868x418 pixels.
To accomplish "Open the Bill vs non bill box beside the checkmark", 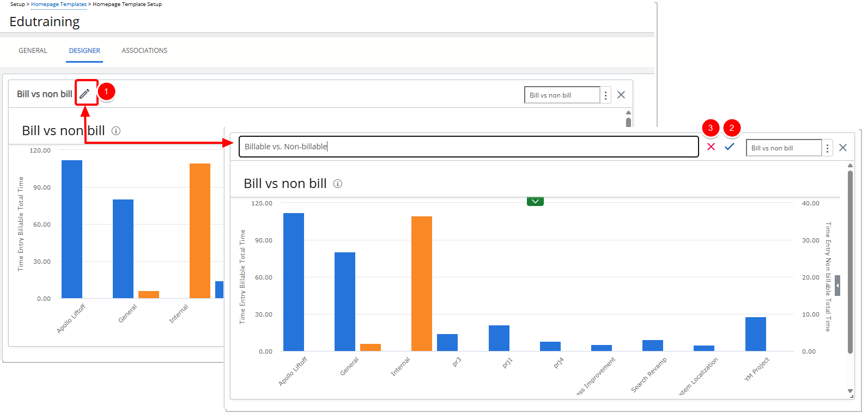I will click(783, 148).
